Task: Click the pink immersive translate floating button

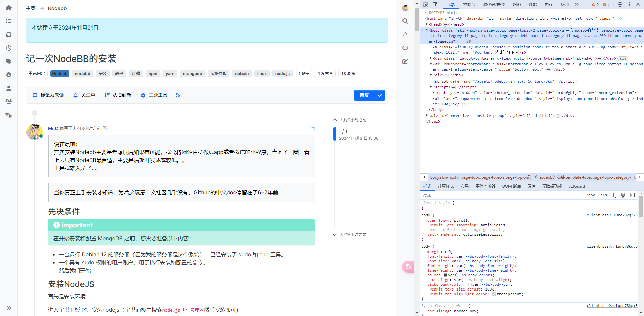Action: coord(409,267)
